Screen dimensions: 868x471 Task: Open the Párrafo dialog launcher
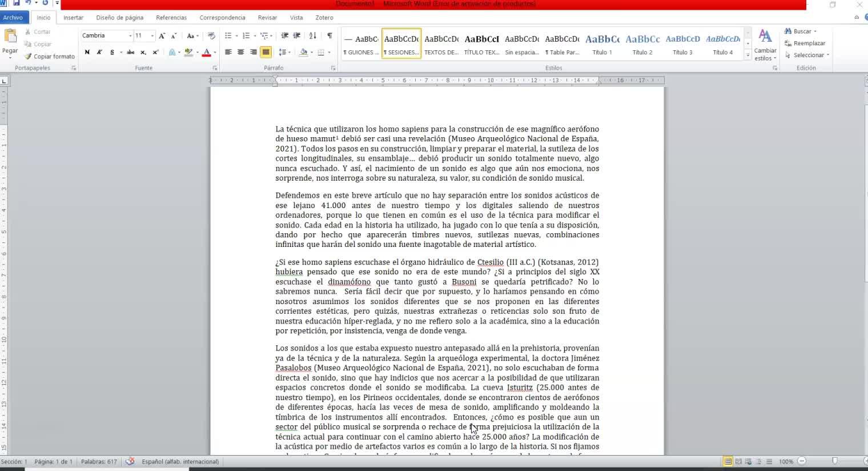tap(333, 68)
